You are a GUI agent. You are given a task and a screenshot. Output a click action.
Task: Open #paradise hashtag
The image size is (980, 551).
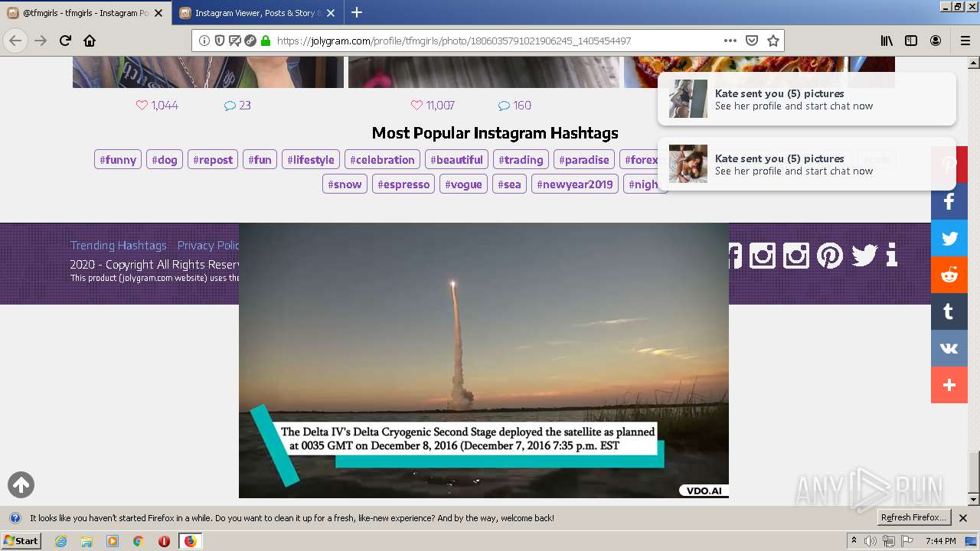click(584, 160)
